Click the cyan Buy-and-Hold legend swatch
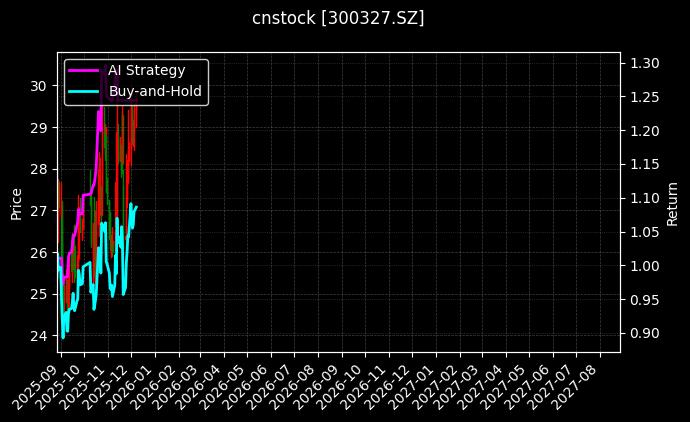 tap(84, 91)
